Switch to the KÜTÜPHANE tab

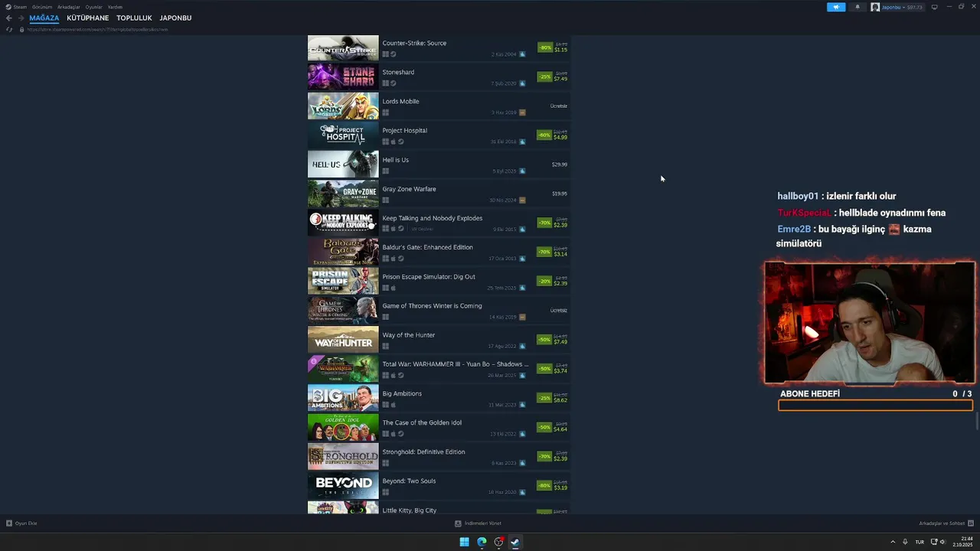[x=88, y=18]
